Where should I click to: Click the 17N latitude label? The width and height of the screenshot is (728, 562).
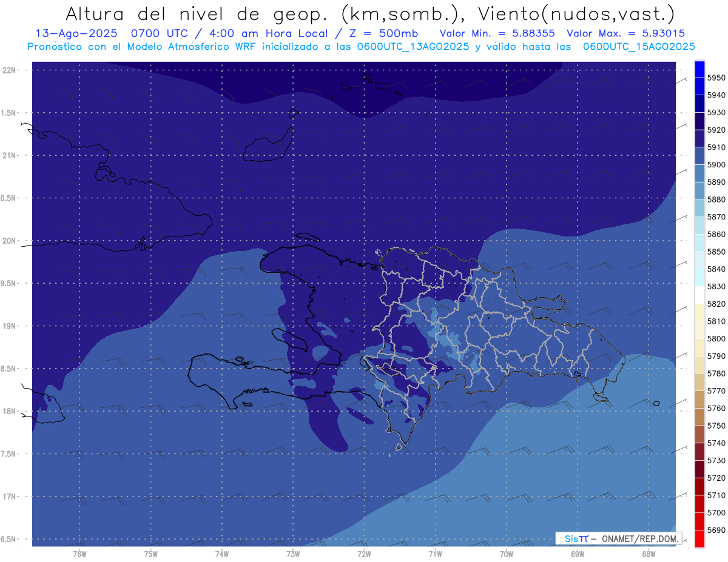[9, 497]
